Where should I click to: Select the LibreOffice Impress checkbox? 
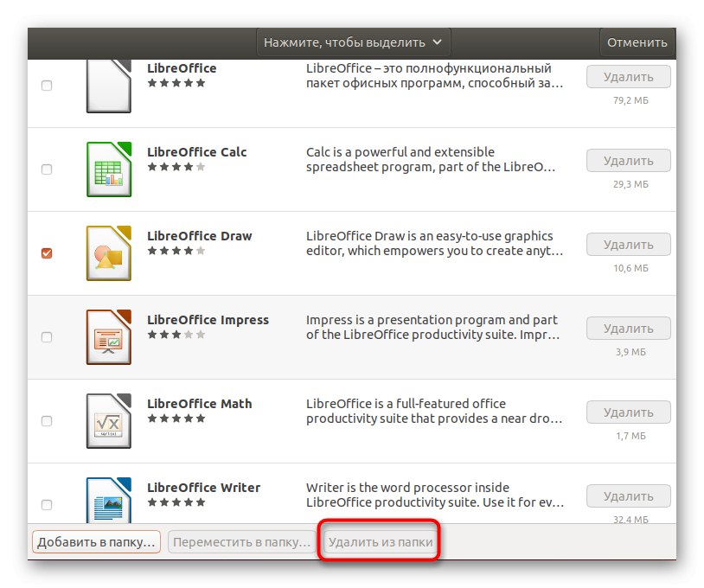(47, 337)
